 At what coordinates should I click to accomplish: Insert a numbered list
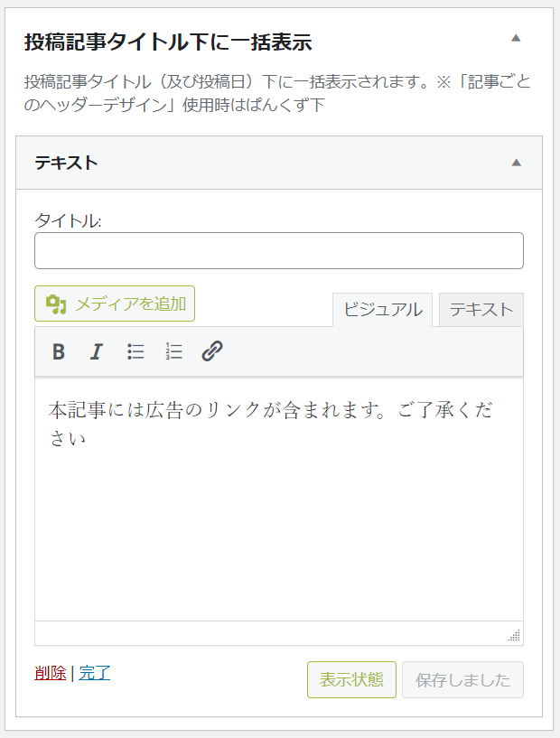tap(173, 351)
